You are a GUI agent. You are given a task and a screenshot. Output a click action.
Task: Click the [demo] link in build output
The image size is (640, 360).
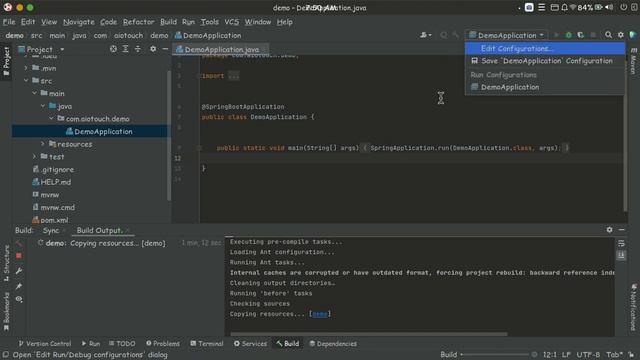point(320,314)
